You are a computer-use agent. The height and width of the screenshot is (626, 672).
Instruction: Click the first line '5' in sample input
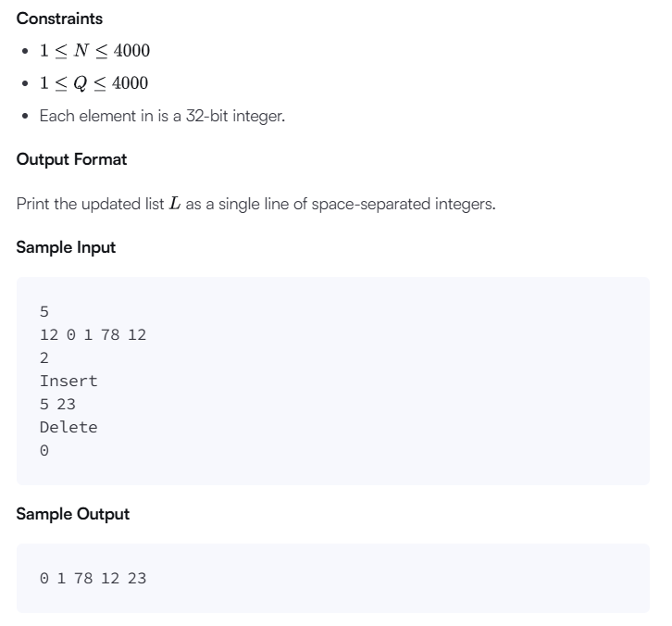point(44,312)
